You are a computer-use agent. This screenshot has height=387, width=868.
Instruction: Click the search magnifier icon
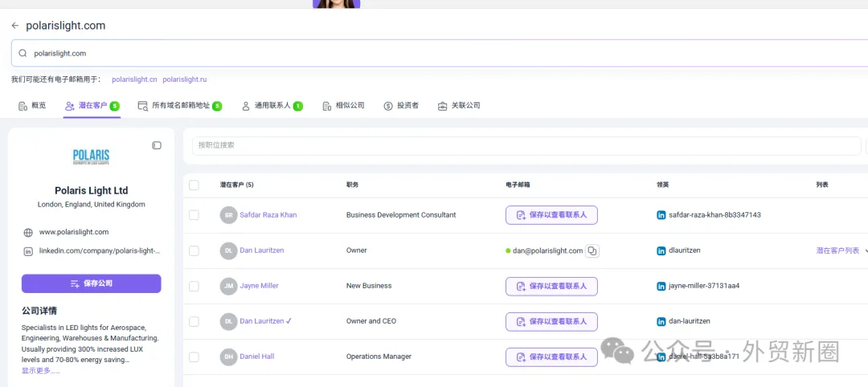(x=23, y=54)
